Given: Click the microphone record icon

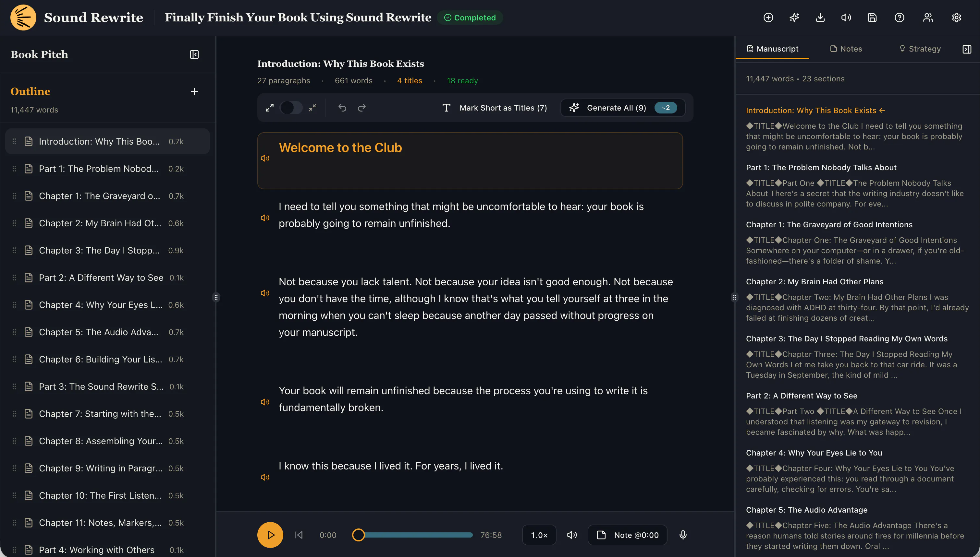Looking at the screenshot, I should [x=683, y=535].
